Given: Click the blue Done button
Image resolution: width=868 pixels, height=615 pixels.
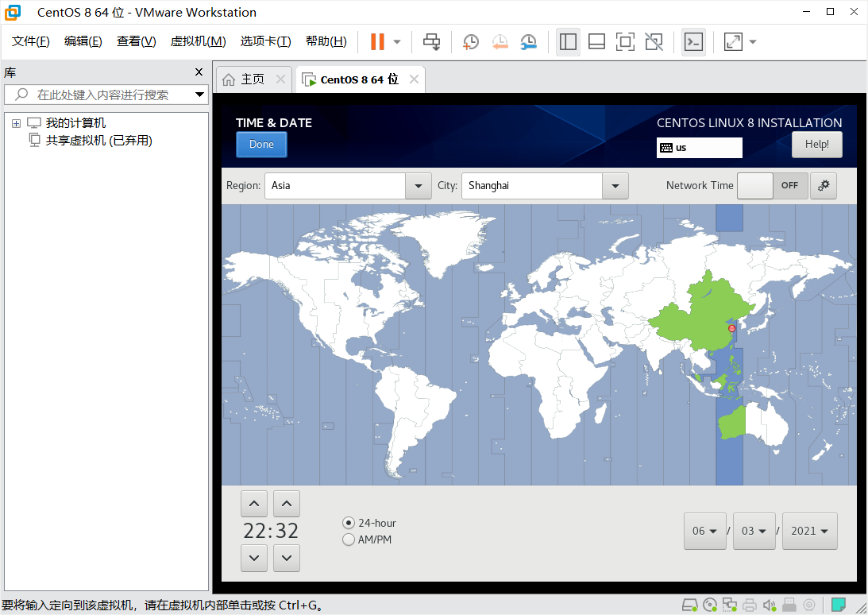Looking at the screenshot, I should 261,145.
